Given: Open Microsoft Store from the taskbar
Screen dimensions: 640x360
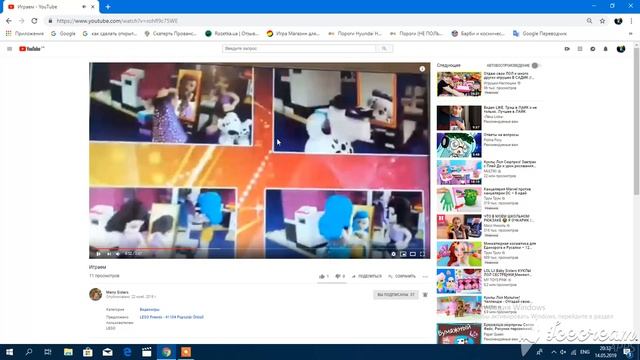Looking at the screenshot, I should pyautogui.click(x=88, y=352).
